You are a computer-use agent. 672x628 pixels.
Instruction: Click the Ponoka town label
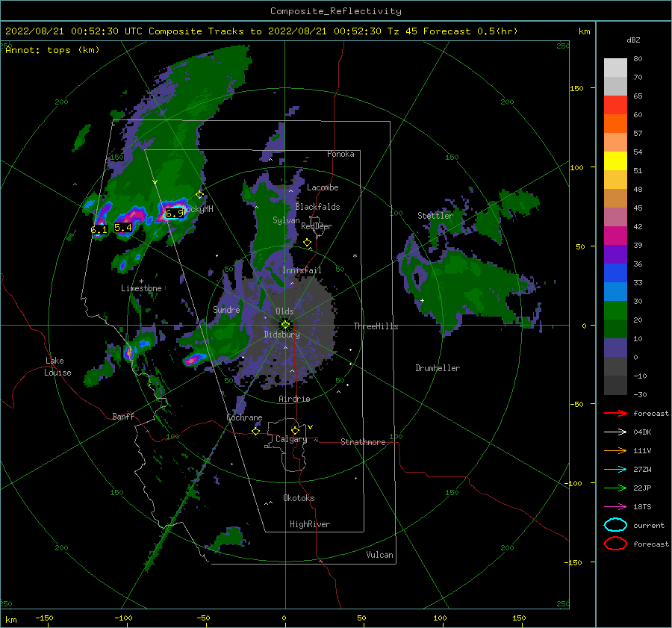[x=340, y=154]
